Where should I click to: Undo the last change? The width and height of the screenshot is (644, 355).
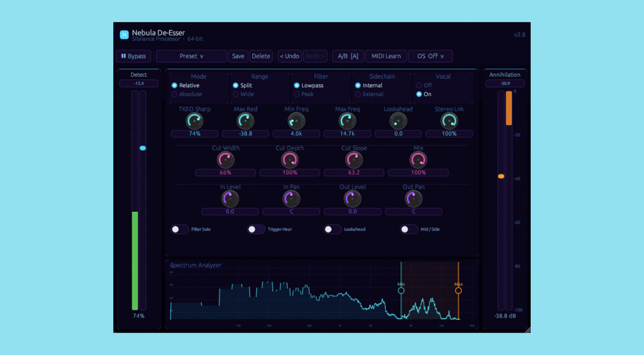[x=289, y=56]
